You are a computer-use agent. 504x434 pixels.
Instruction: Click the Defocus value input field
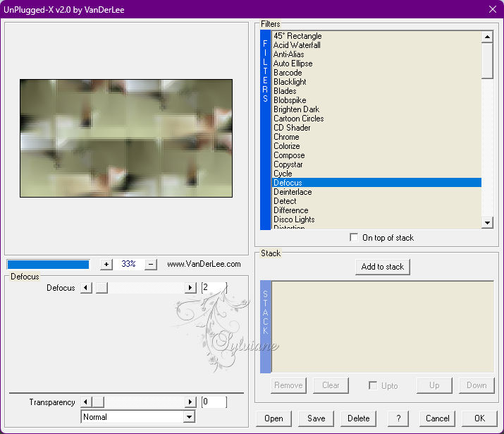click(x=214, y=287)
